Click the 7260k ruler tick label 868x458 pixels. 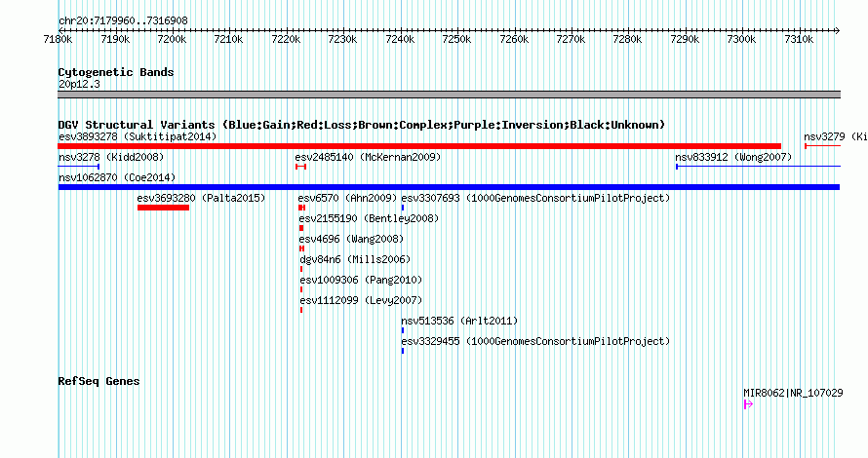pos(514,39)
